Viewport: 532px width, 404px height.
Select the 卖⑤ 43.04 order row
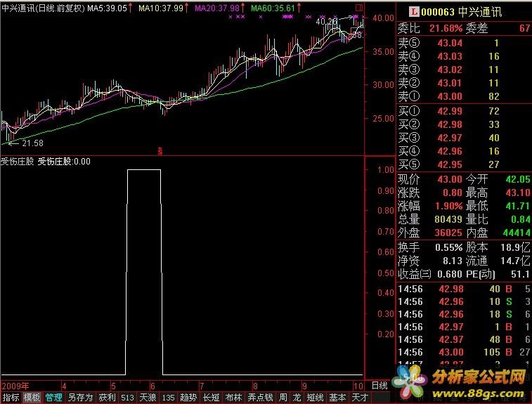[x=463, y=43]
